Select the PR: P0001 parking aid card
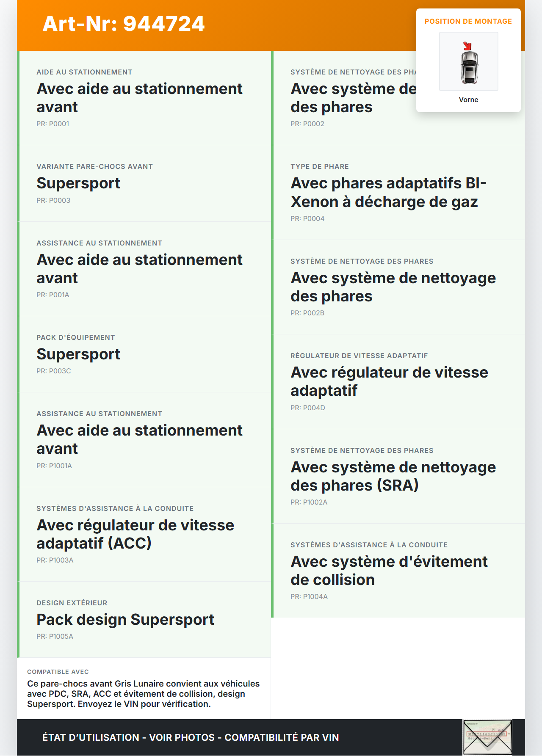 pyautogui.click(x=144, y=98)
